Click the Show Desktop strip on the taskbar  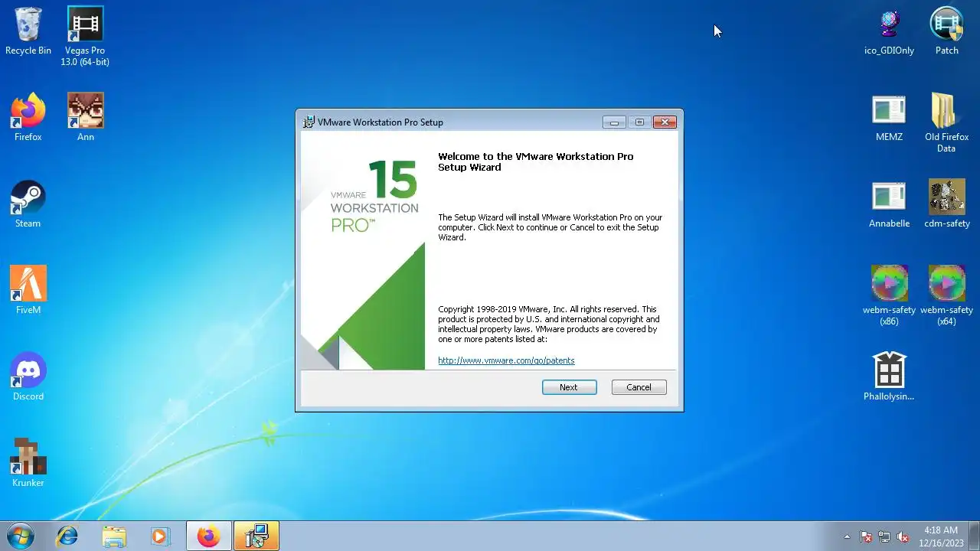(x=974, y=536)
